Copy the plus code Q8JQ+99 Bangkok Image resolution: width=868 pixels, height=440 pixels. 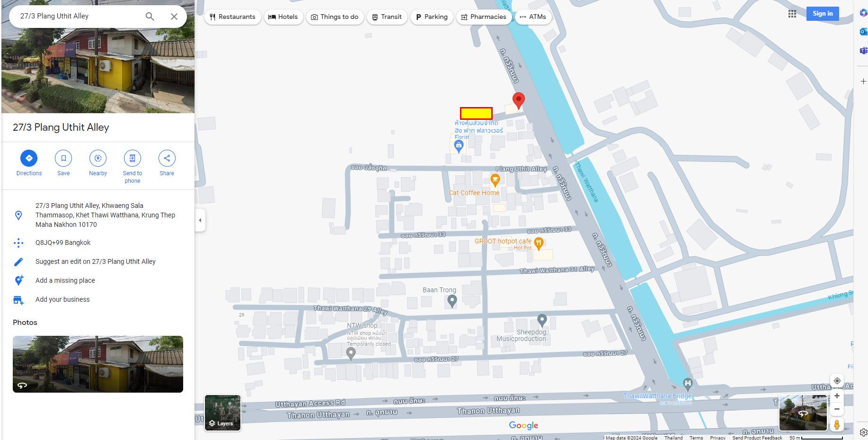pos(63,242)
